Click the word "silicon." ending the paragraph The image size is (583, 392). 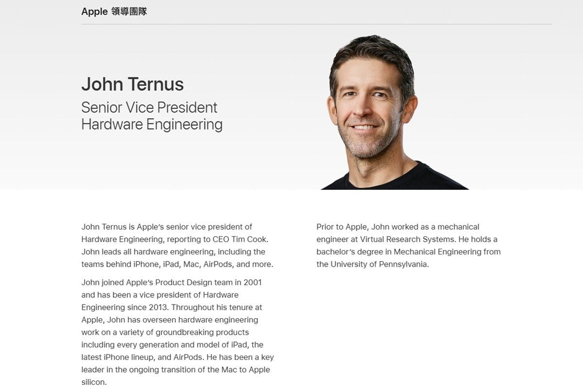94,382
